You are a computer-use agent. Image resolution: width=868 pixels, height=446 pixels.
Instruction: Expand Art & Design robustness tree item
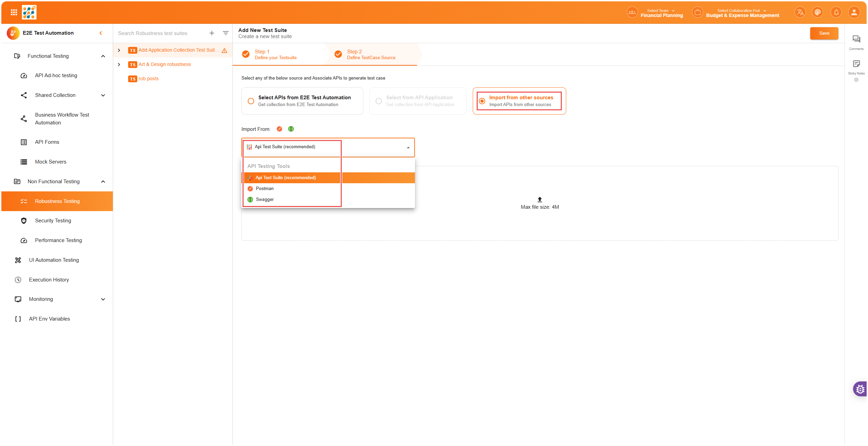[x=119, y=65]
